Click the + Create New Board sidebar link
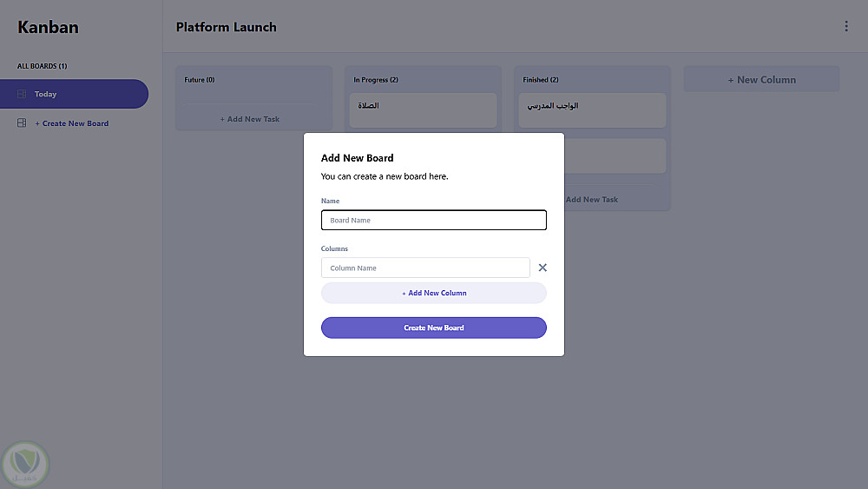 pyautogui.click(x=72, y=123)
